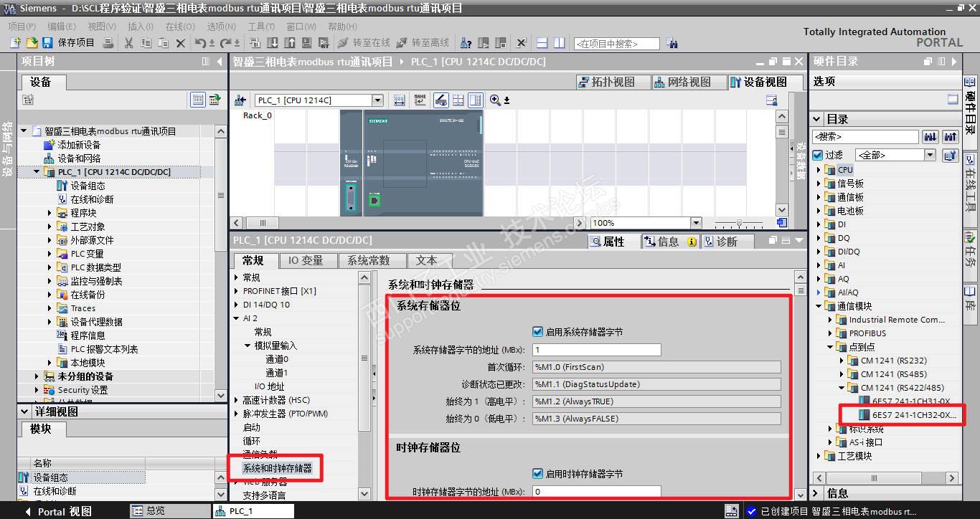Switch to the 系统常数 tab
This screenshot has width=980, height=519.
point(368,261)
